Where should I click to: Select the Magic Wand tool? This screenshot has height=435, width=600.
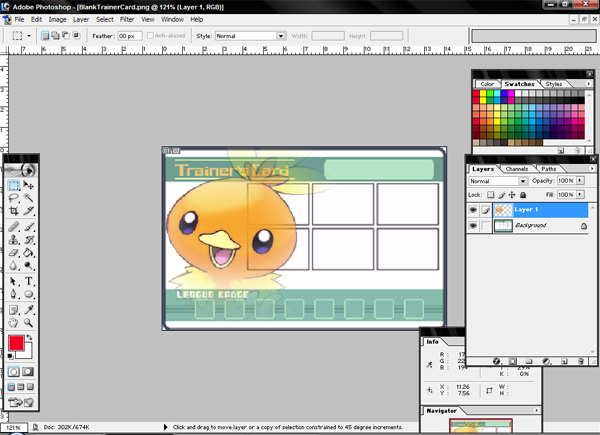tap(28, 198)
